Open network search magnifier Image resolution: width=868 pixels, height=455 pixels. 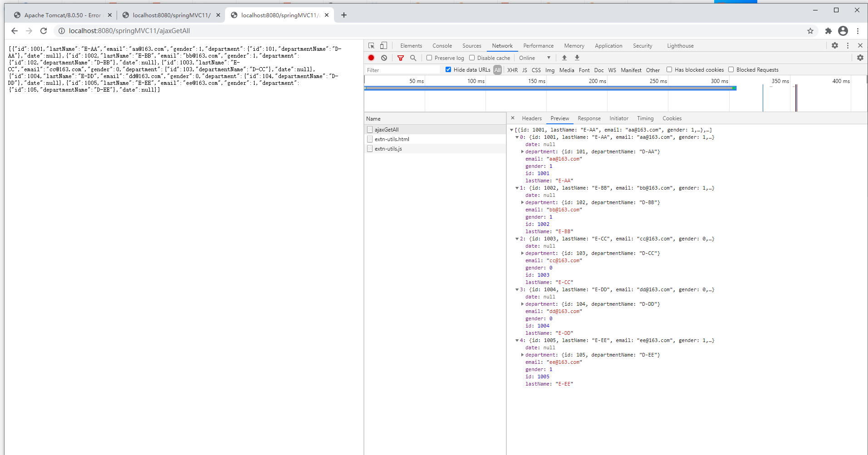coord(413,58)
